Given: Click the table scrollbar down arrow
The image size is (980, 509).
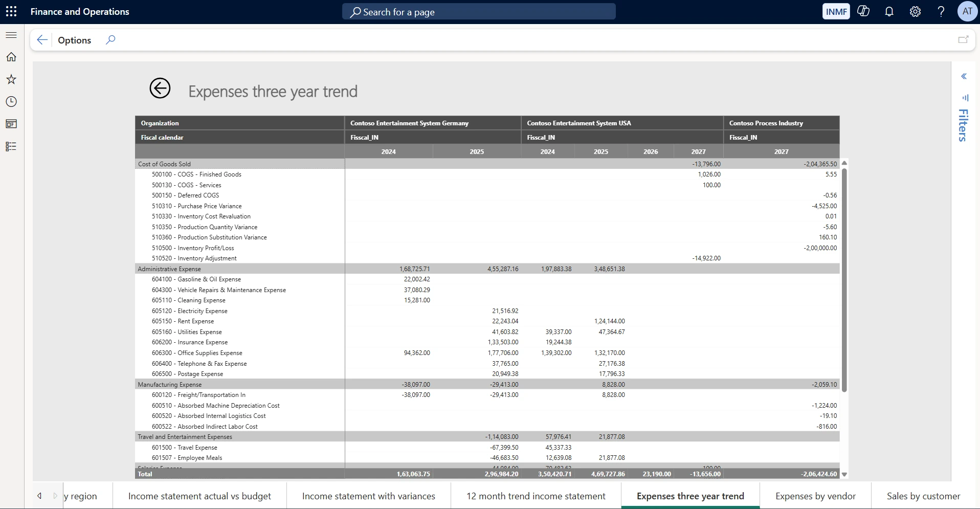Looking at the screenshot, I should coord(844,474).
